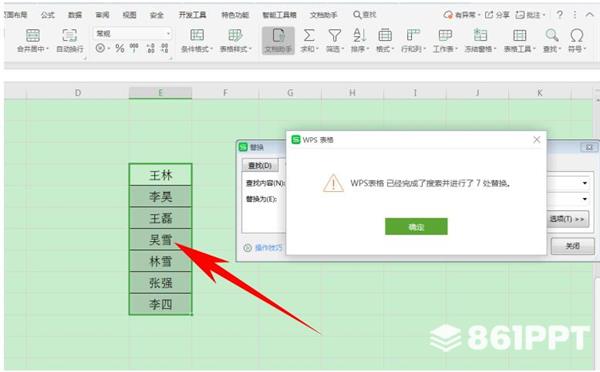
Task: Click the Sort (排序) A-Z icon
Action: pyautogui.click(x=359, y=35)
